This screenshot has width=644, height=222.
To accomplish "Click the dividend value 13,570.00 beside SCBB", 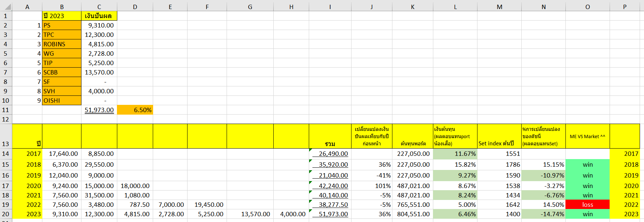I will coord(99,72).
